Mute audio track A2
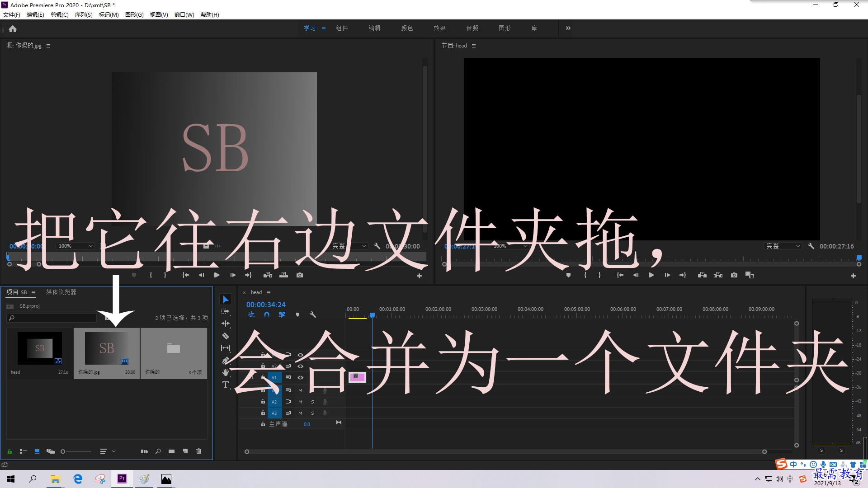The image size is (868, 488). pos(300,402)
